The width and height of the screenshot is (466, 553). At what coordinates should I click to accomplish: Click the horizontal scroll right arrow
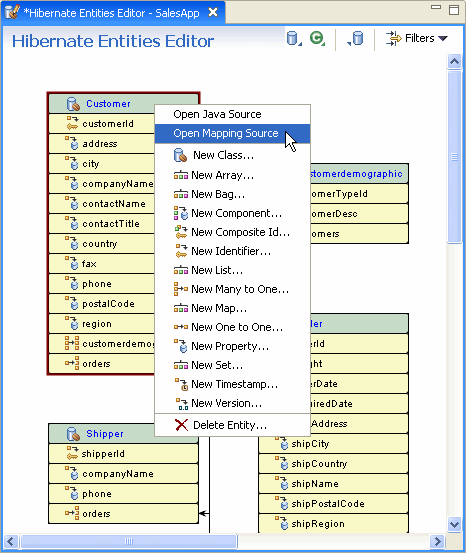click(x=438, y=541)
